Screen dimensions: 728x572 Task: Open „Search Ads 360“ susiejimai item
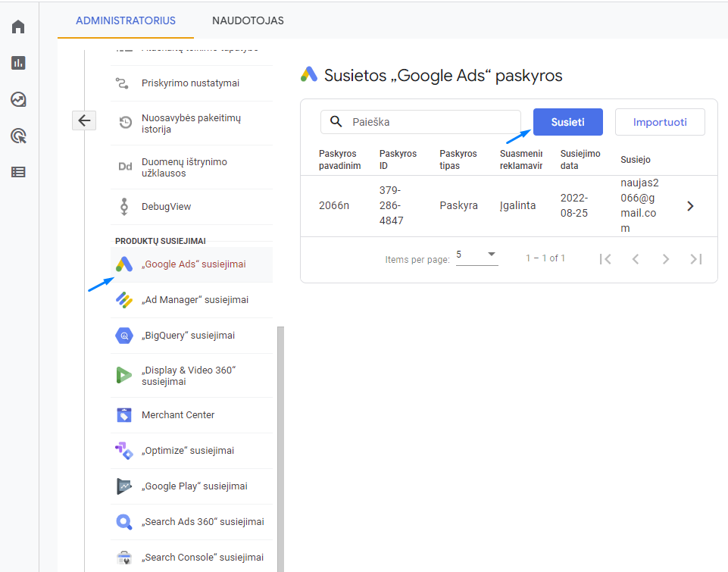pos(192,522)
